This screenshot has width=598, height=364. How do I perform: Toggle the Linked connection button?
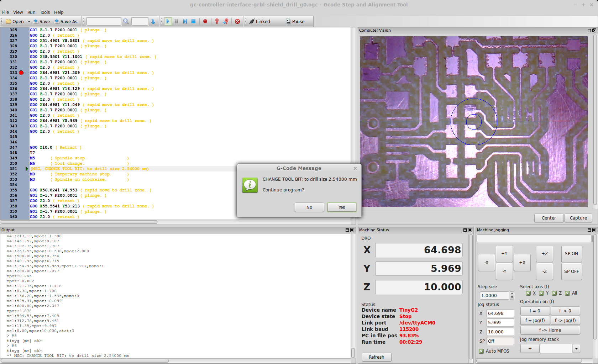point(259,22)
